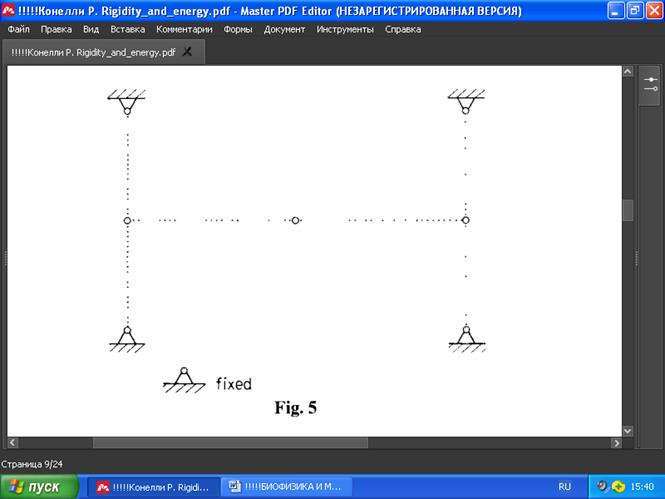Open the пуск Start button
This screenshot has height=499, width=665.
(39, 487)
